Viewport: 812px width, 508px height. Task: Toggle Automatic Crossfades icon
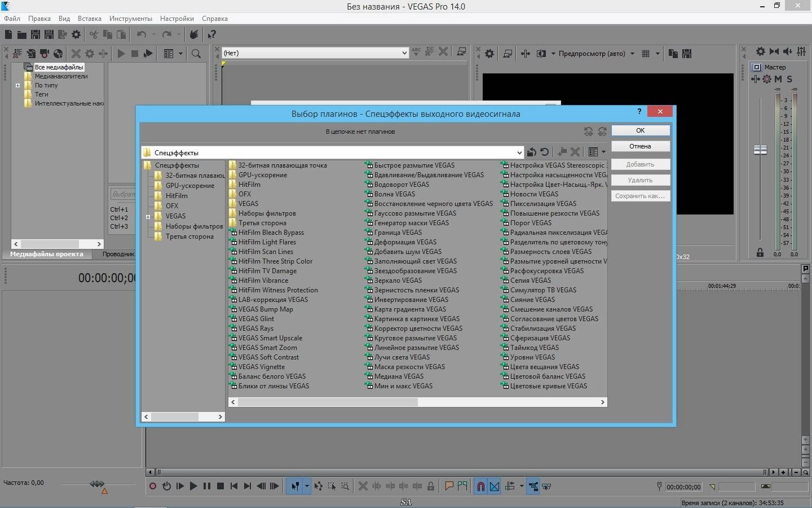495,486
